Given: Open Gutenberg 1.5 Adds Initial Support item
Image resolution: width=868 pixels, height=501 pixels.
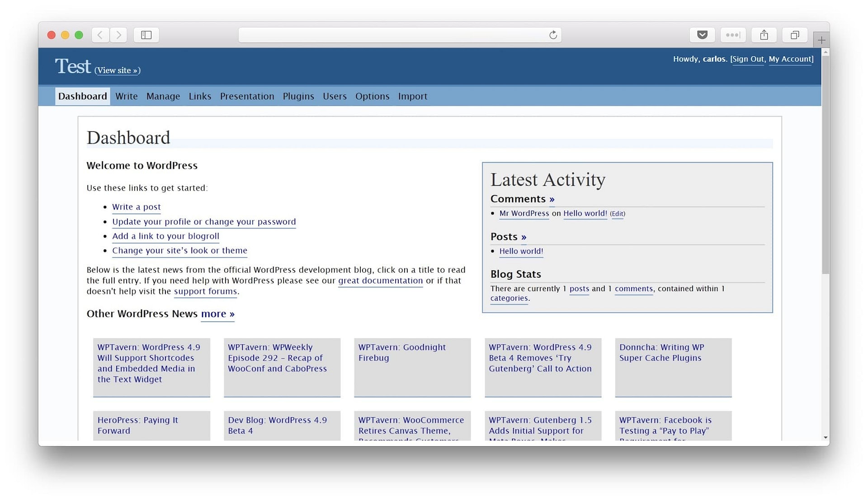Looking at the screenshot, I should [543, 426].
